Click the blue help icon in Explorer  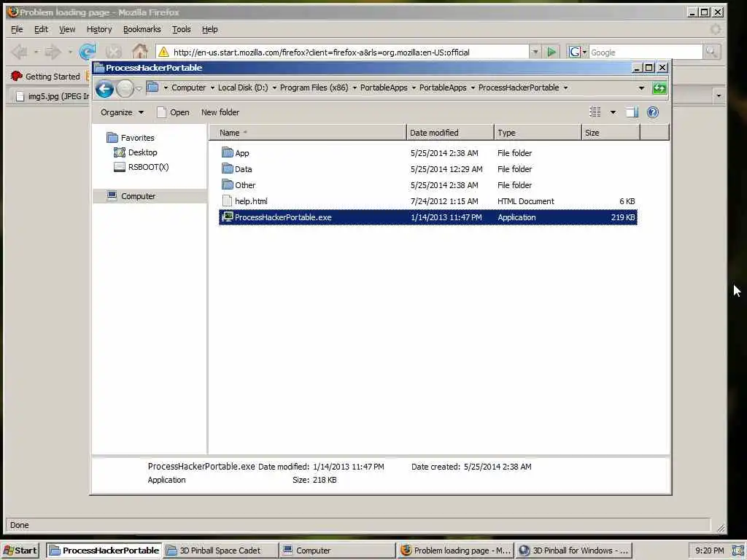pyautogui.click(x=653, y=112)
